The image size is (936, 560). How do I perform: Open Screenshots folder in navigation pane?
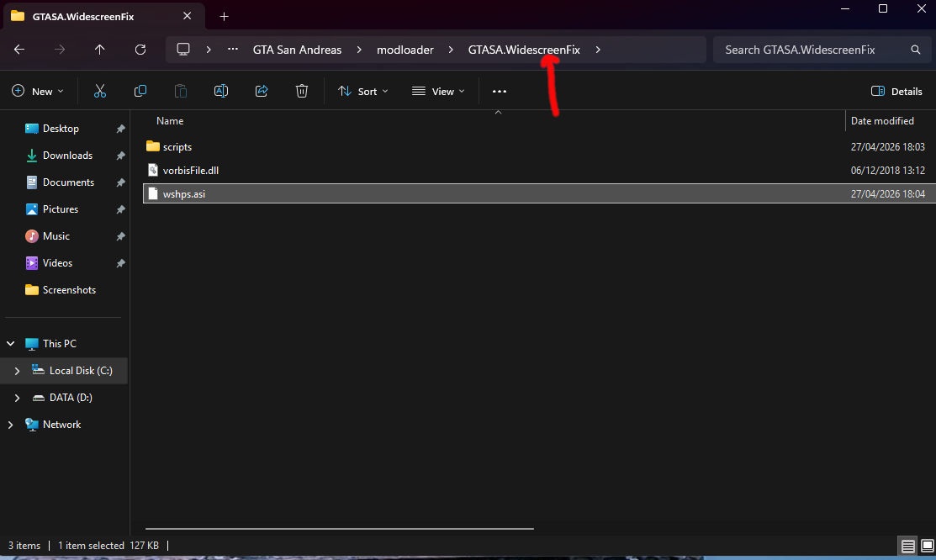(69, 289)
